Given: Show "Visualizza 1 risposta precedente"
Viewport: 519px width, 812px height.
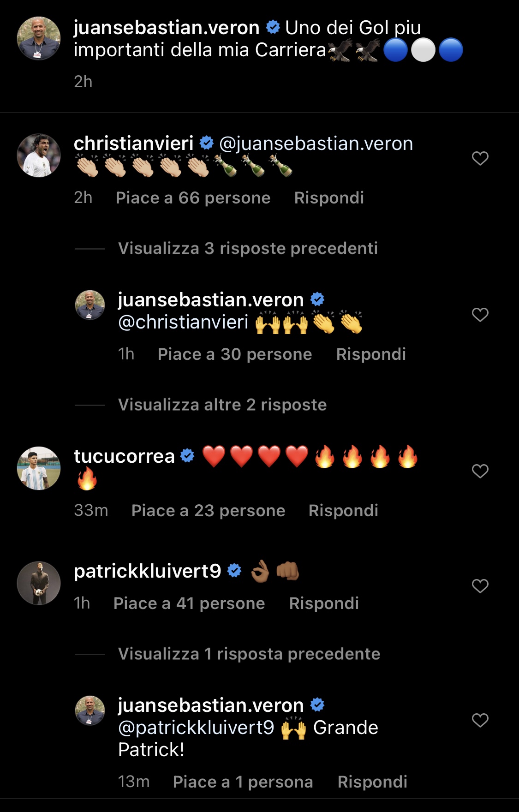Looking at the screenshot, I should pos(249,654).
